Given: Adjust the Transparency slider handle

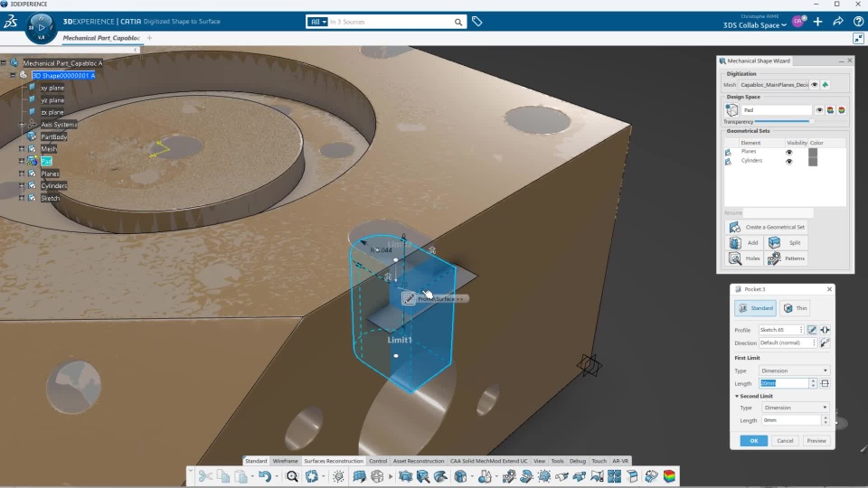Looking at the screenshot, I should pos(812,121).
